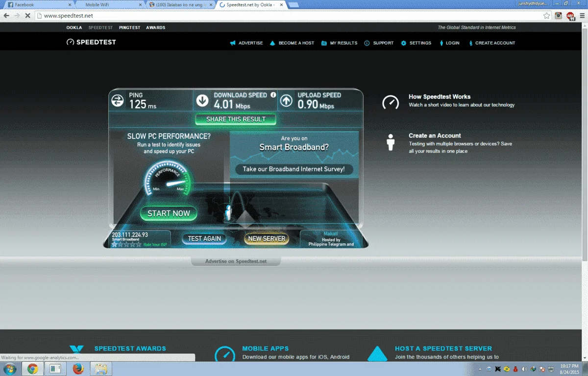Bookmark page with star icon

[547, 16]
